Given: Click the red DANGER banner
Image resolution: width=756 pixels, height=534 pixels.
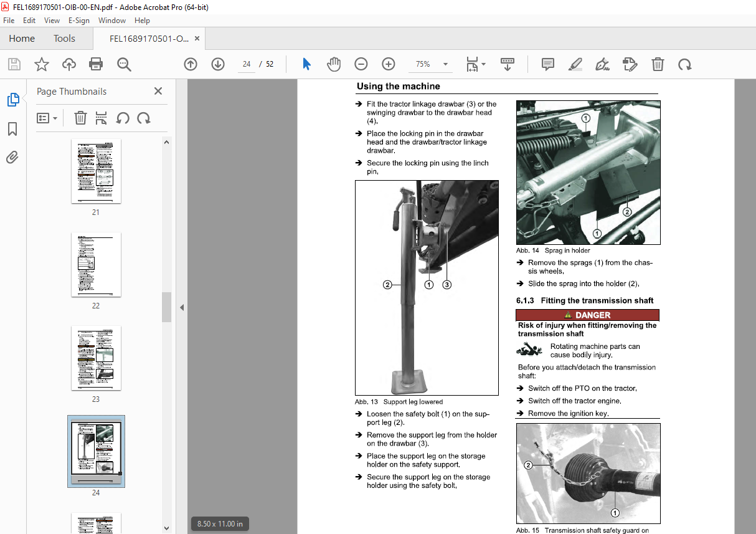Looking at the screenshot, I should (x=587, y=315).
